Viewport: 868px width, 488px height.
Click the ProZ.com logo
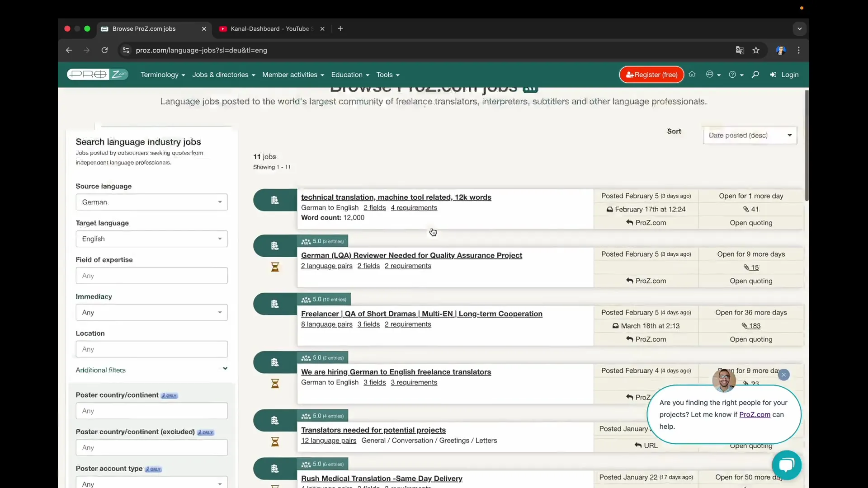coord(97,75)
